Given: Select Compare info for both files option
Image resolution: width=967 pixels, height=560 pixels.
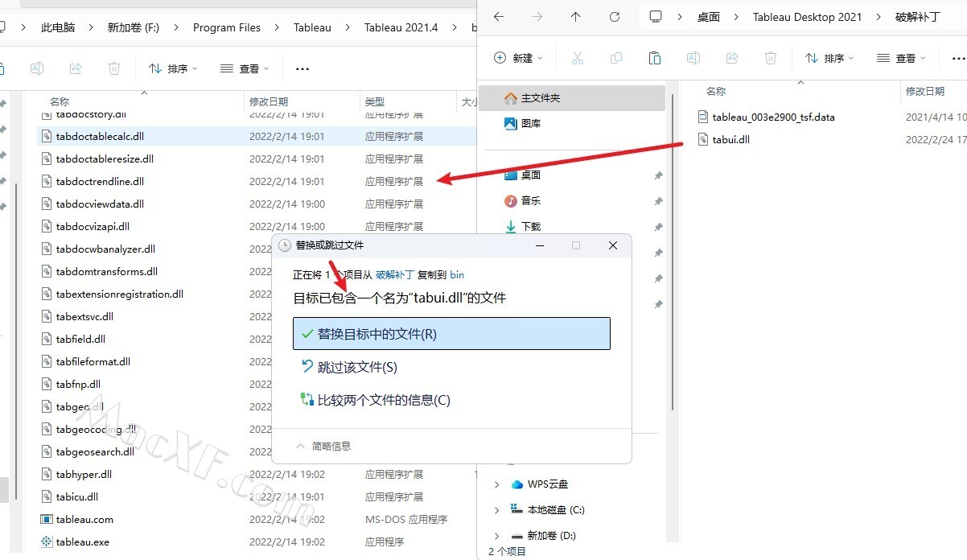Looking at the screenshot, I should click(x=375, y=400).
